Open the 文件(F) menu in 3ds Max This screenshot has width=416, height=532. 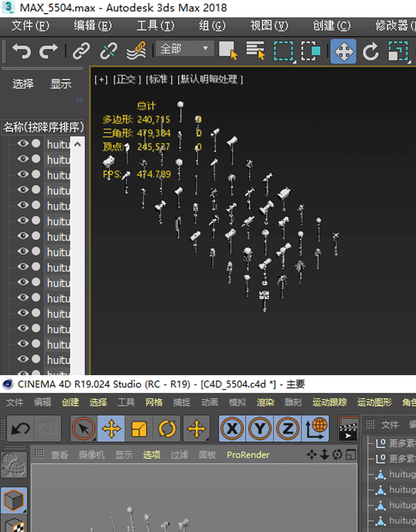(30, 26)
